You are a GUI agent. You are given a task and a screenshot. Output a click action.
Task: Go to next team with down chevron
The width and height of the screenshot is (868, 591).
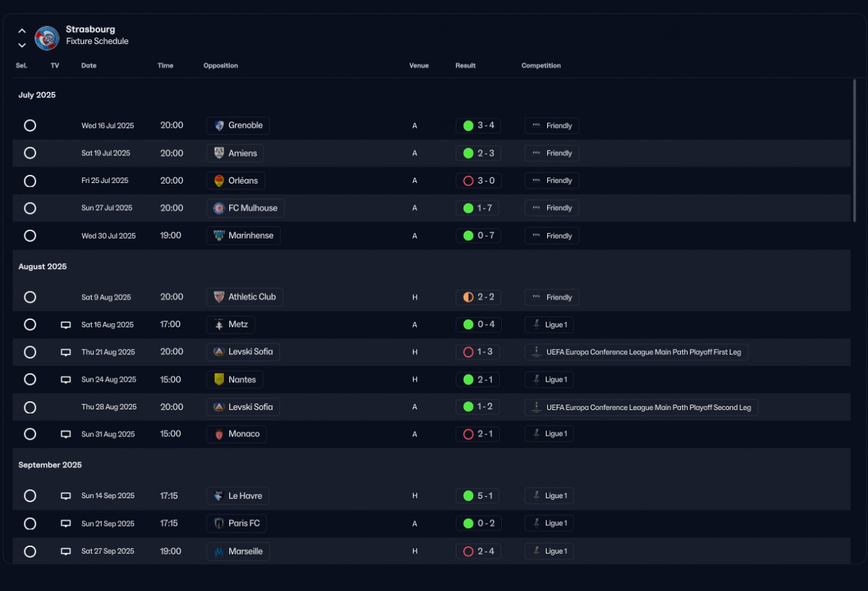[x=22, y=45]
